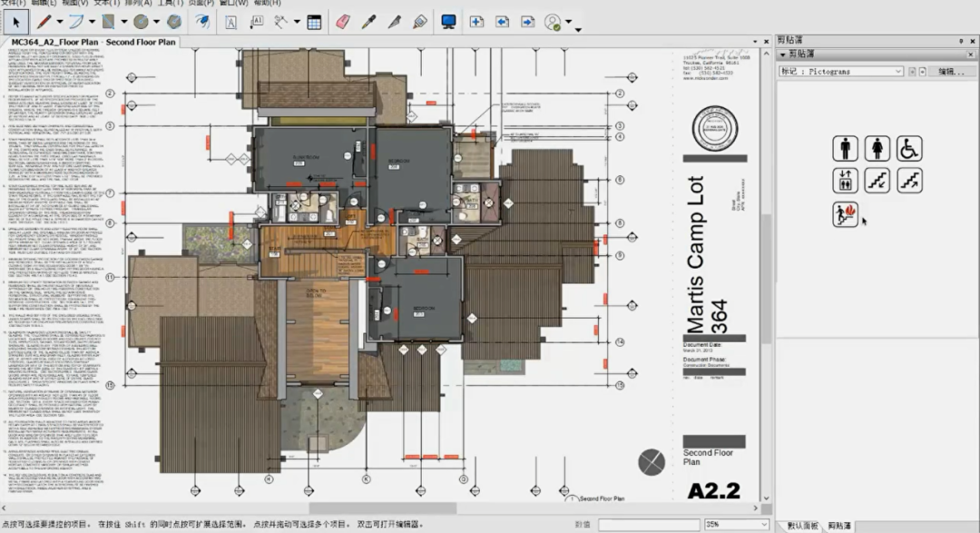Select the Circle shape tool

(141, 23)
